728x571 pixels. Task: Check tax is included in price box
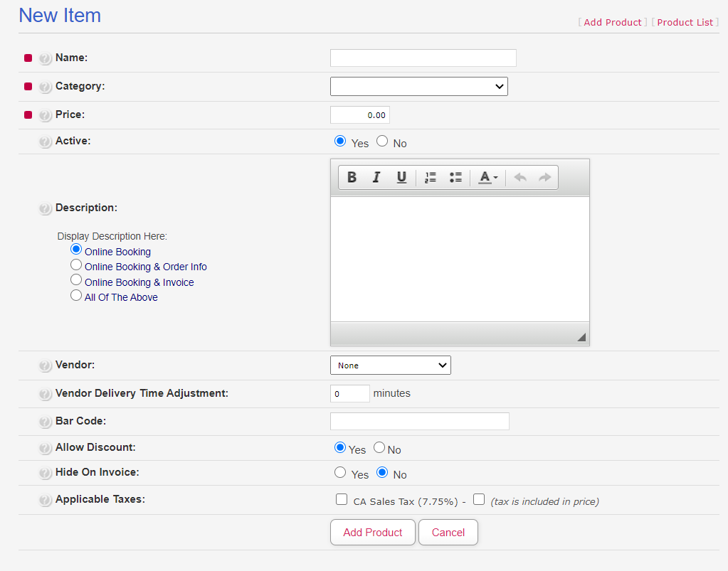479,499
